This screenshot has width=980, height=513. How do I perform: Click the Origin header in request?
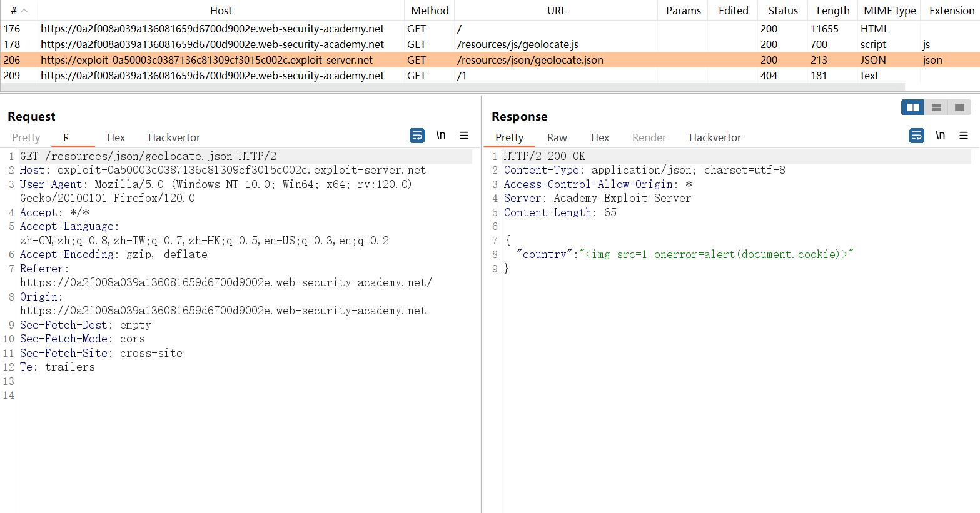point(223,304)
